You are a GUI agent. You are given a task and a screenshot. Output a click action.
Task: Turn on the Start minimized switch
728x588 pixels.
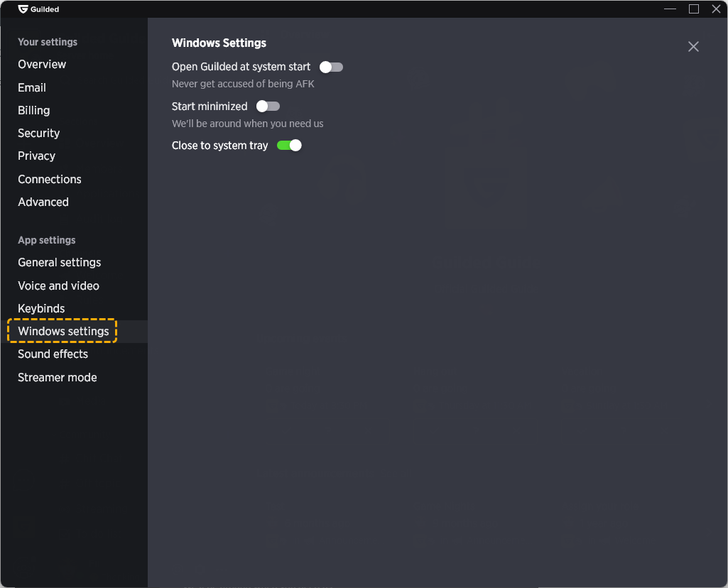[x=268, y=107]
